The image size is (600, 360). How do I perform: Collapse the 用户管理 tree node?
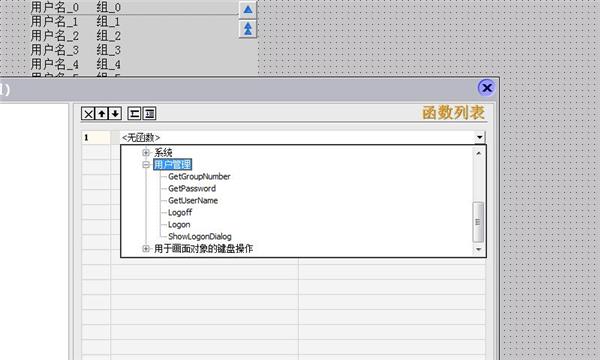click(146, 165)
